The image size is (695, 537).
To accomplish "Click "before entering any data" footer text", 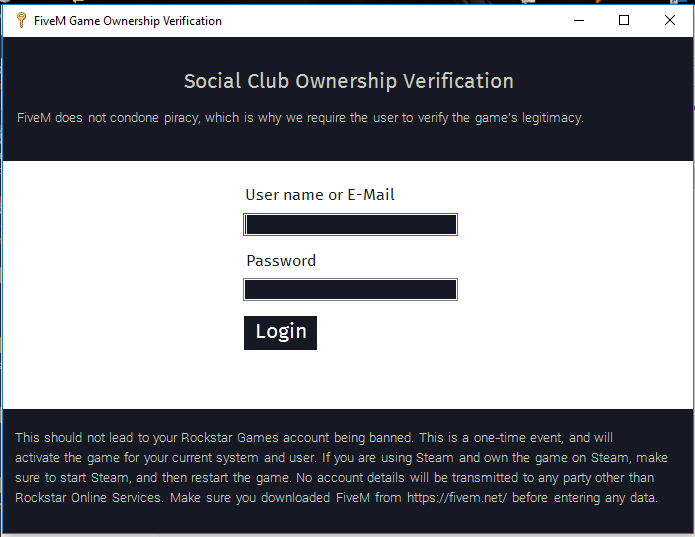I will tap(584, 498).
